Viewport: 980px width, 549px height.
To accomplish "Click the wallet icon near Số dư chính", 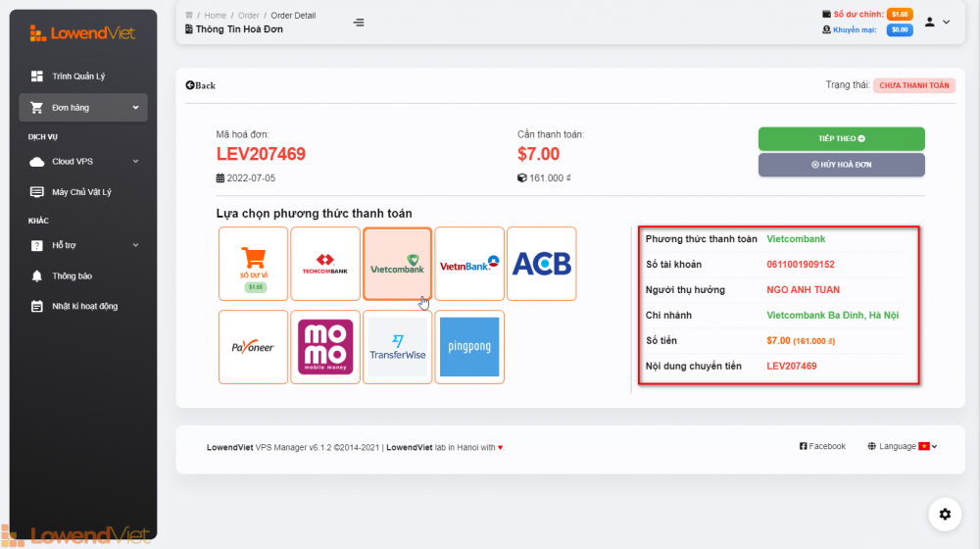I will pyautogui.click(x=826, y=14).
